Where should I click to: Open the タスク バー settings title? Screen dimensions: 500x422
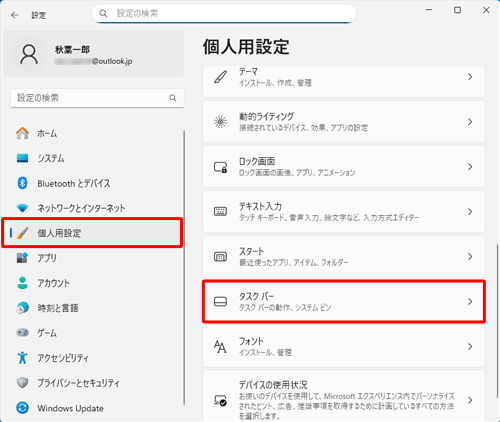pyautogui.click(x=256, y=296)
